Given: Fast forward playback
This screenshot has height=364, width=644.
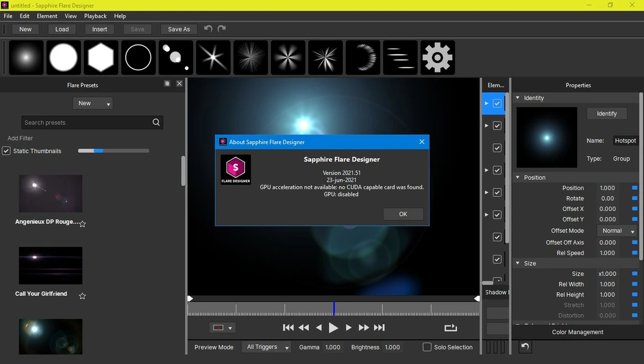Looking at the screenshot, I should pyautogui.click(x=364, y=327).
